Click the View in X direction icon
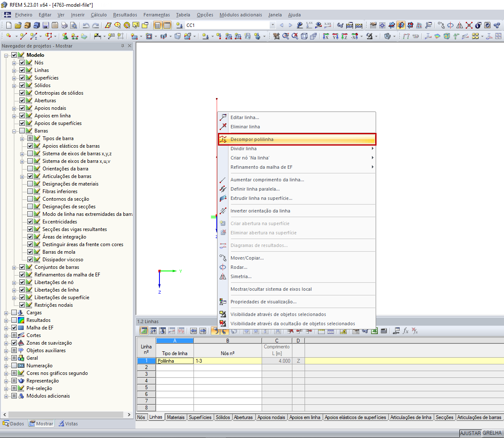The height and width of the screenshot is (438, 504). click(x=326, y=36)
